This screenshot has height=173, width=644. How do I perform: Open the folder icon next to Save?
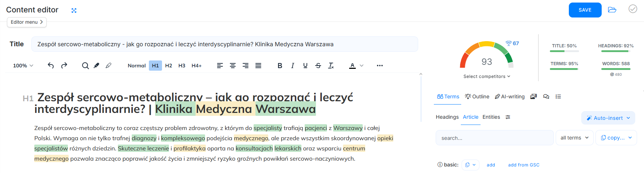pyautogui.click(x=612, y=10)
